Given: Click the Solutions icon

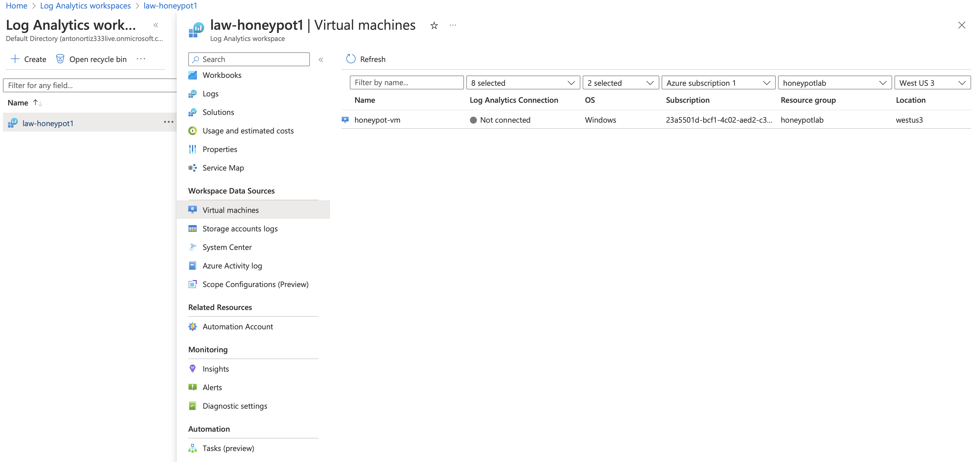Looking at the screenshot, I should tap(193, 112).
